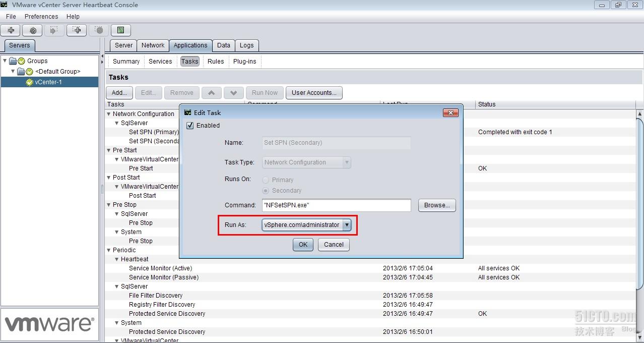Click the Groups folder icon in server tree

pos(13,61)
